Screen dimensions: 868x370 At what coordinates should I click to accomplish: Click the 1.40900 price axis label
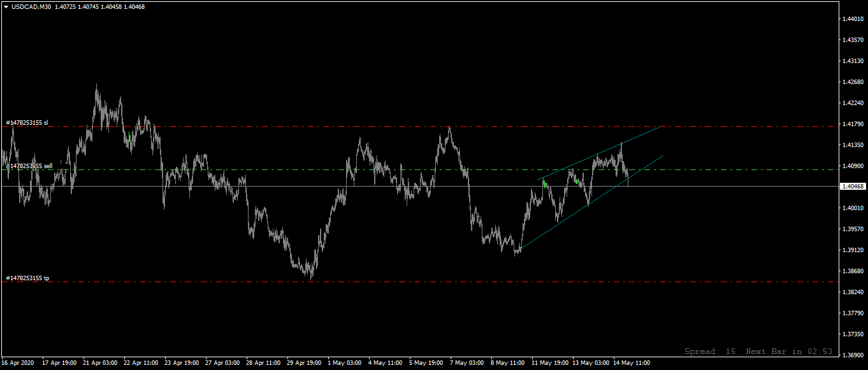pos(853,166)
